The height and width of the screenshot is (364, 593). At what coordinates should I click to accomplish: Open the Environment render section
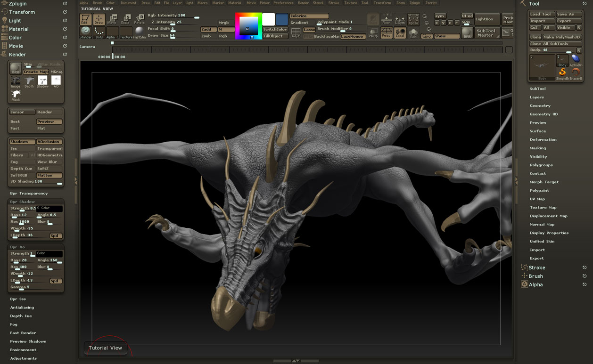23,349
